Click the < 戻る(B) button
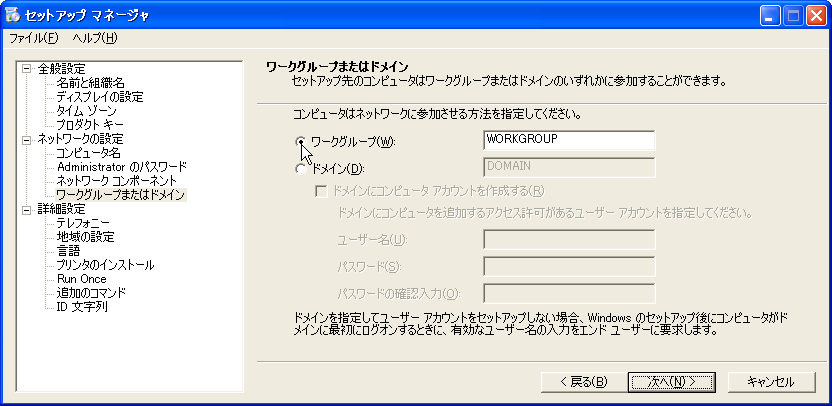 coord(582,382)
